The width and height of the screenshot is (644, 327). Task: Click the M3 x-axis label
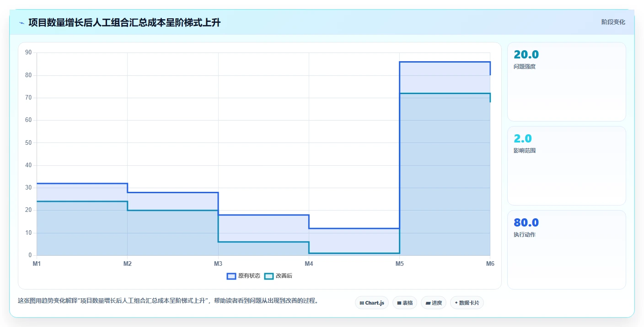(218, 264)
